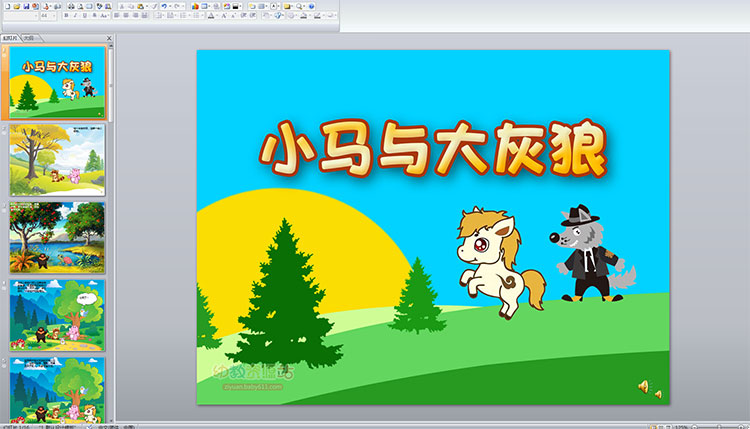
Task: Click the small speaker sound icon on slide
Action: [x=659, y=395]
